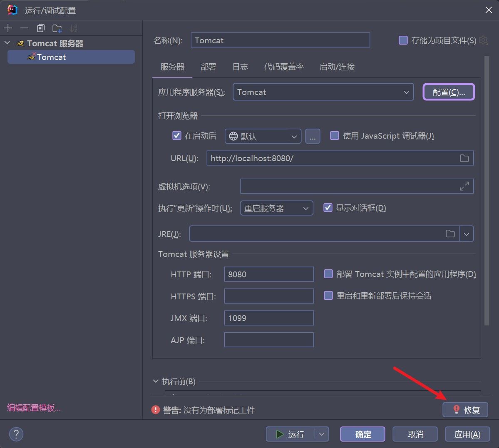Switch to the 日志 tab
This screenshot has width=499, height=448.
tap(240, 67)
